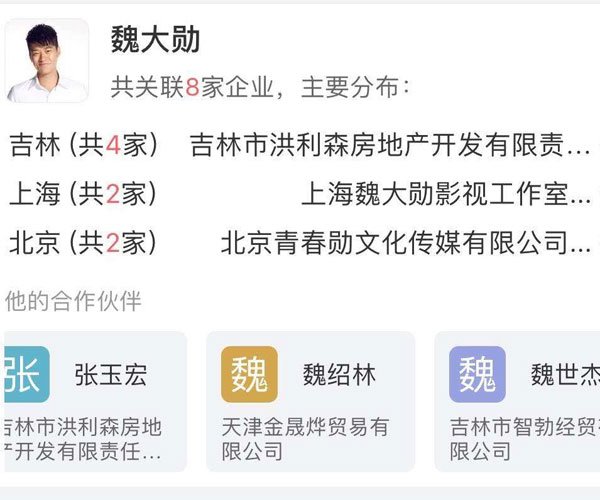Open partner name 张玉宏
The width and height of the screenshot is (600, 500).
click(111, 375)
